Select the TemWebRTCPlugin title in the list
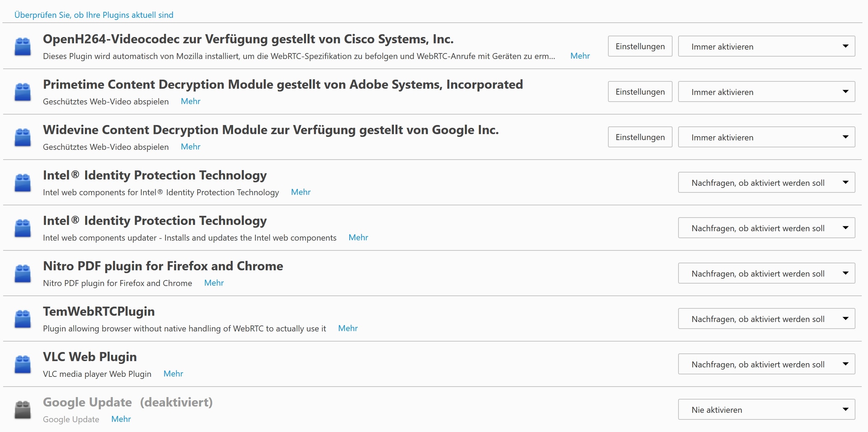Image resolution: width=868 pixels, height=432 pixels. coord(99,312)
